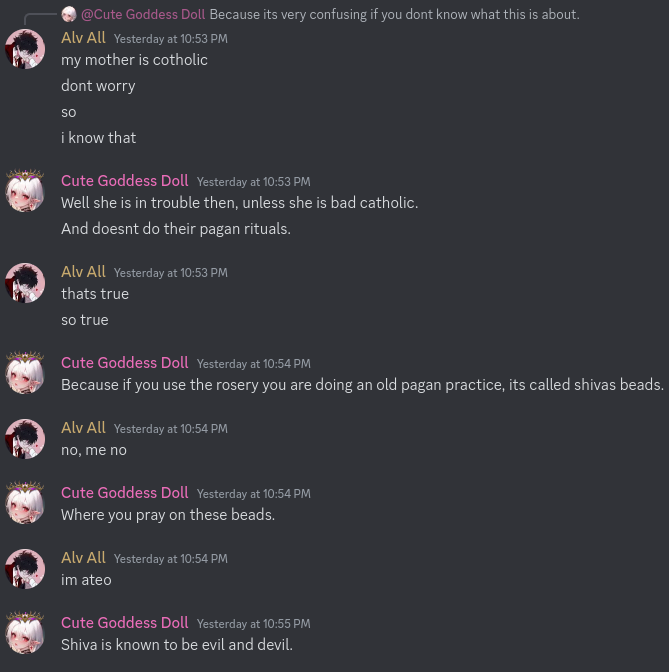The height and width of the screenshot is (672, 669).
Task: Click username Alv All above "no, me no"
Action: (x=83, y=428)
